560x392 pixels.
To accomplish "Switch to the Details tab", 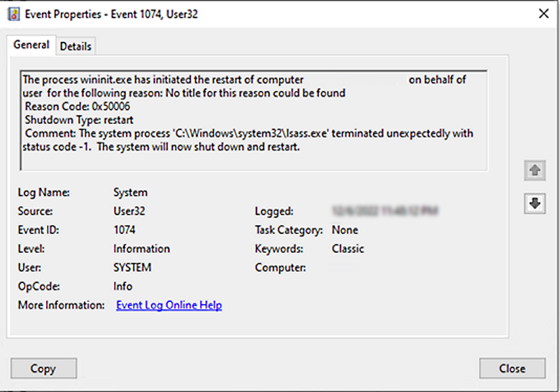I will (x=76, y=46).
